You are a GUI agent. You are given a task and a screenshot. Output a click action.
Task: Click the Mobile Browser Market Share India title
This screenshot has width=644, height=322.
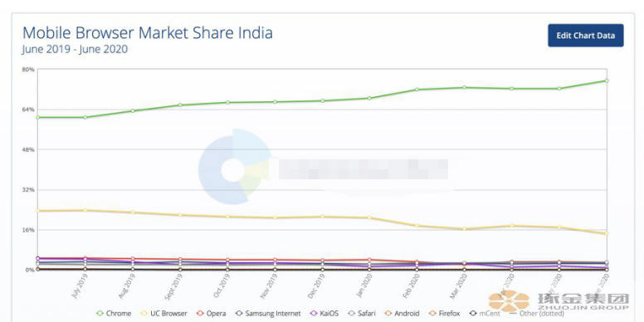click(148, 32)
